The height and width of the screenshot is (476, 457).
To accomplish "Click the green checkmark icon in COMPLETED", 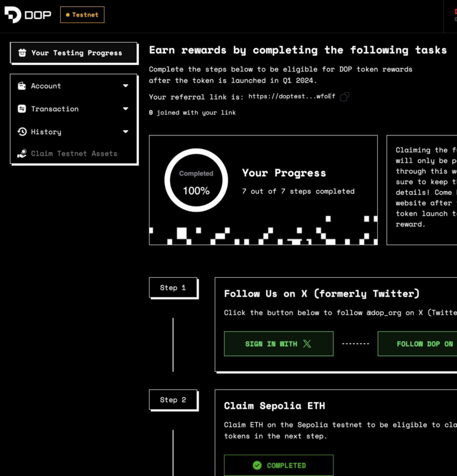I will (257, 465).
